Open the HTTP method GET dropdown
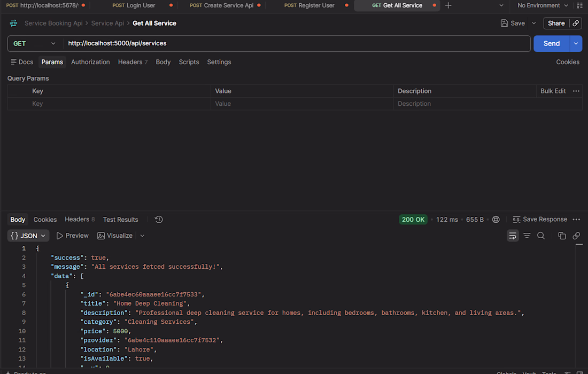 point(34,43)
